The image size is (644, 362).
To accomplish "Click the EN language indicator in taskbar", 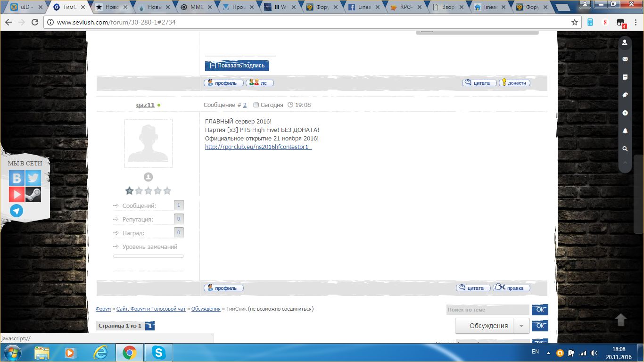I will [x=535, y=352].
